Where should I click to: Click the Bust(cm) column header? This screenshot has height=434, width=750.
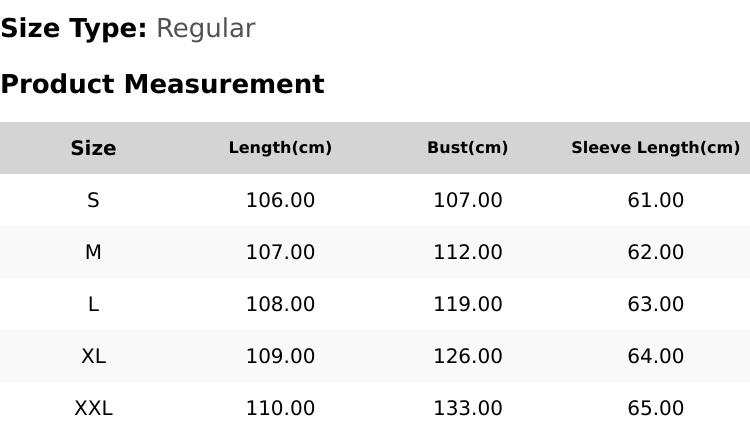click(x=467, y=147)
